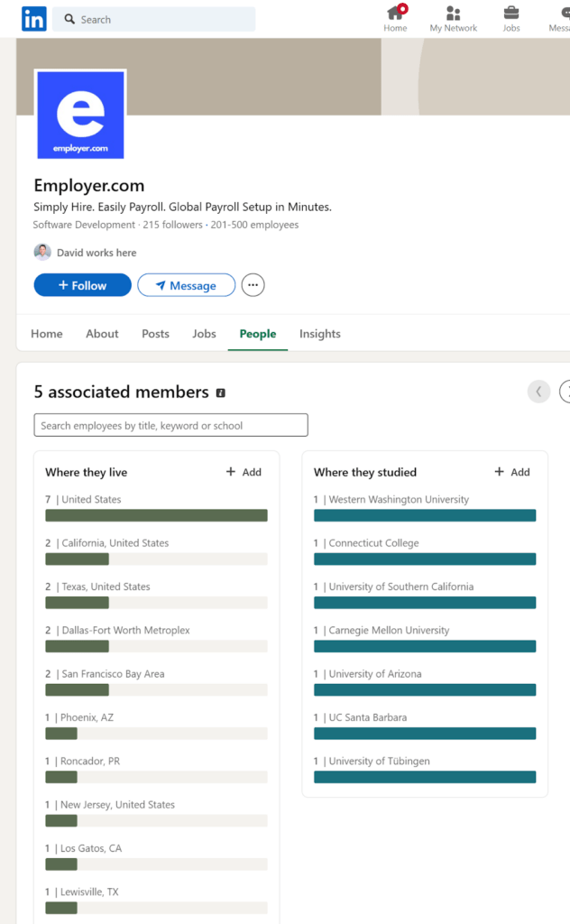Viewport: 570px width, 924px height.
Task: Select University of Tübingen filter
Action: click(425, 769)
